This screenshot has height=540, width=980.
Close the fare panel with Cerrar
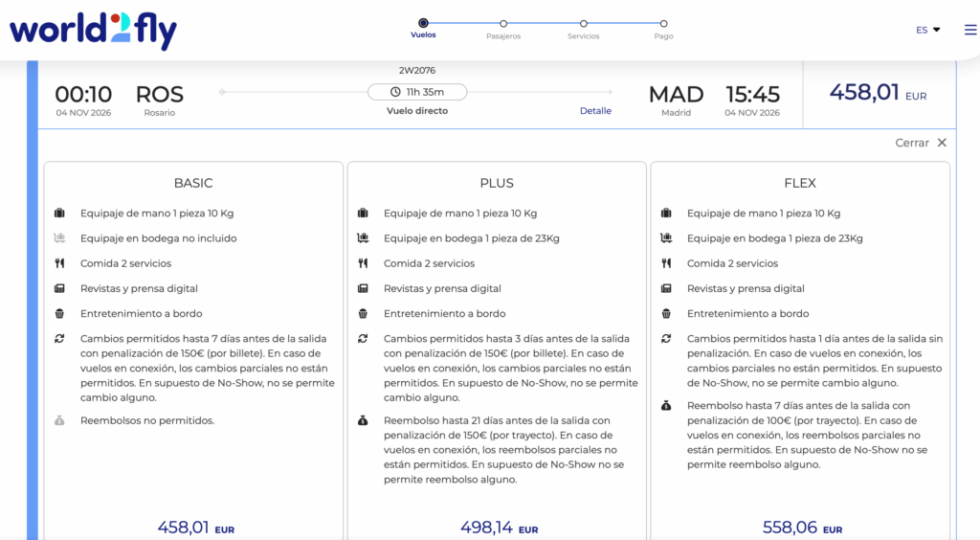point(921,143)
